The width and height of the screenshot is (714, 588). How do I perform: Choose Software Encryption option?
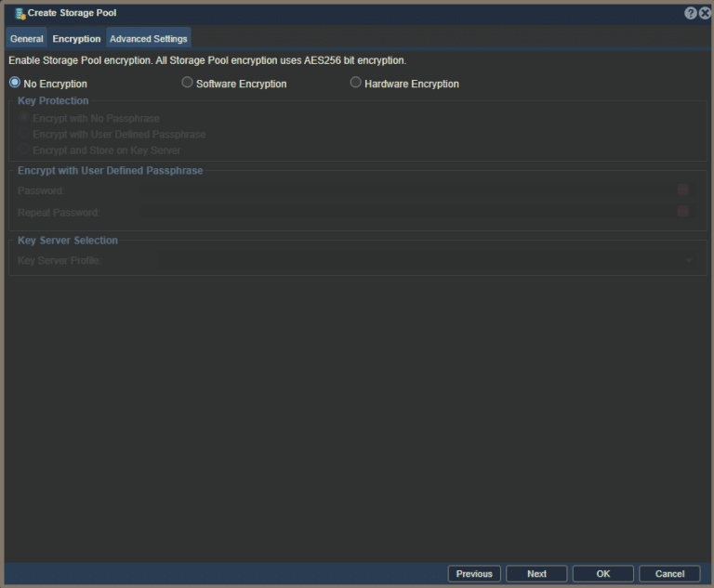pos(187,83)
